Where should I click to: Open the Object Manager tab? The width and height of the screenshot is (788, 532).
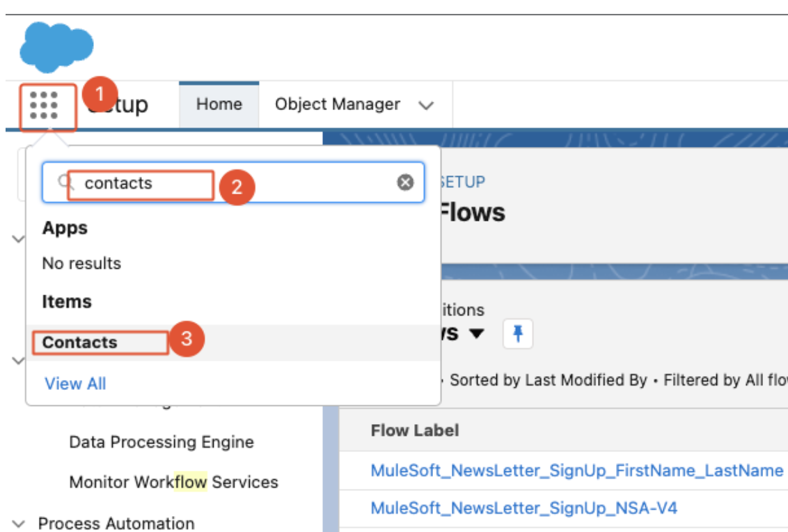[x=337, y=104]
